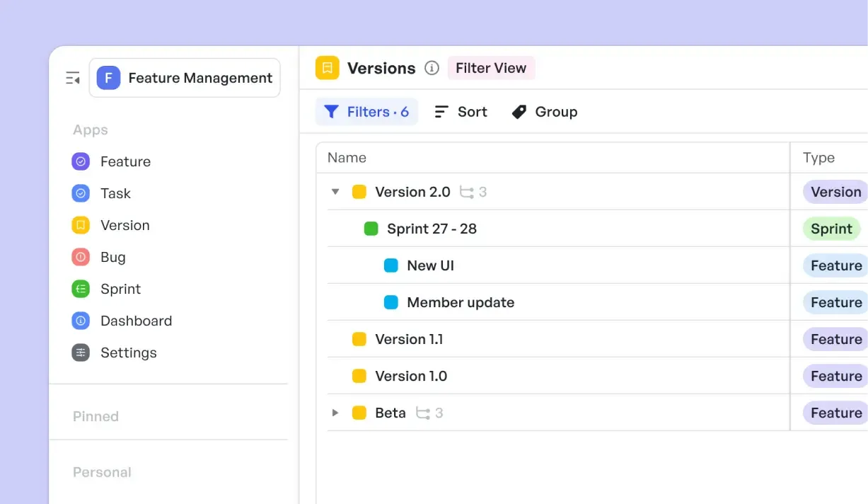
Task: Click the Versions page title
Action: pyautogui.click(x=381, y=68)
